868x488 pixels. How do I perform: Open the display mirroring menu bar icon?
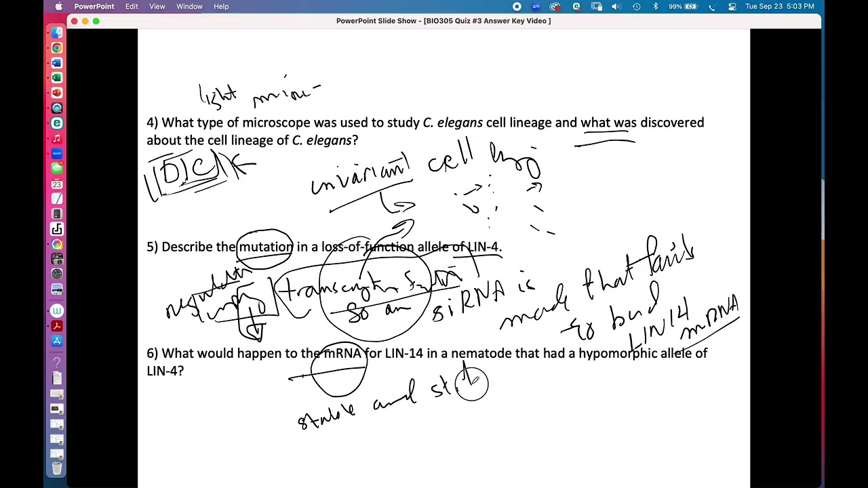tap(597, 7)
